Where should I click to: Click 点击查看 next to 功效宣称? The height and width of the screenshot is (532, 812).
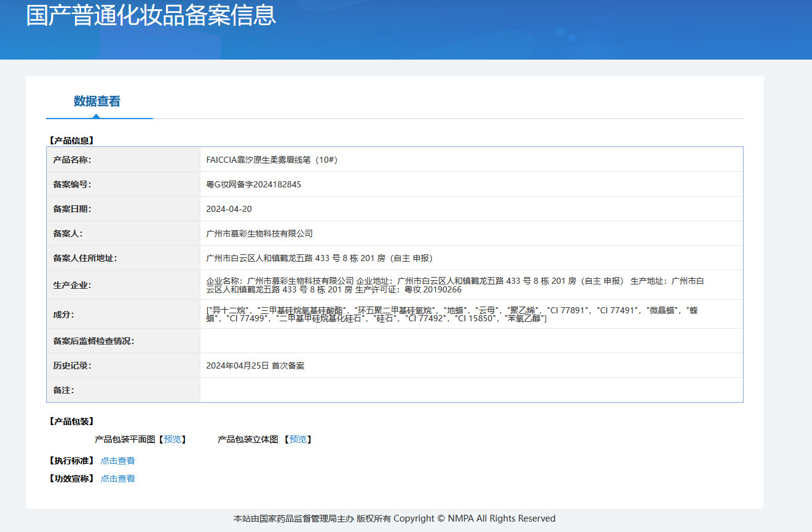(x=117, y=479)
